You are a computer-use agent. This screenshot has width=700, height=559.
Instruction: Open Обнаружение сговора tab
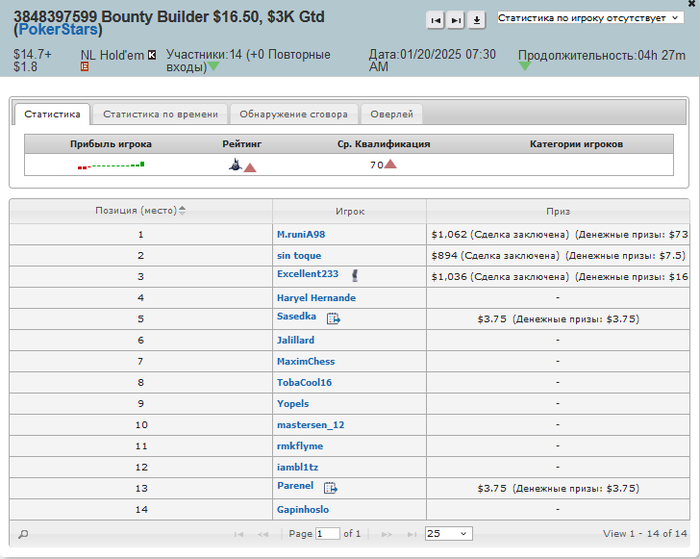pyautogui.click(x=293, y=114)
